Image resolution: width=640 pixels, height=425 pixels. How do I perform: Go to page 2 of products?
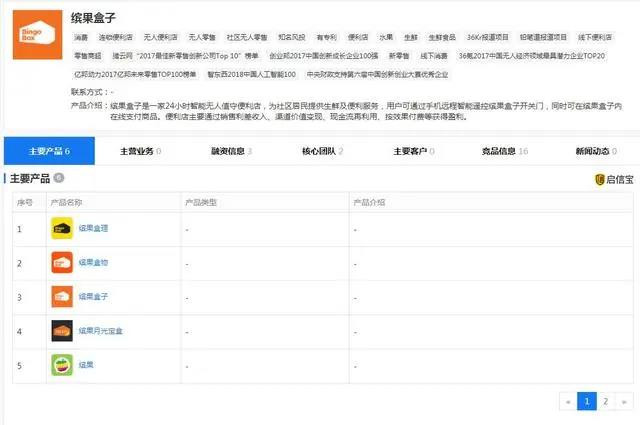pyautogui.click(x=606, y=402)
